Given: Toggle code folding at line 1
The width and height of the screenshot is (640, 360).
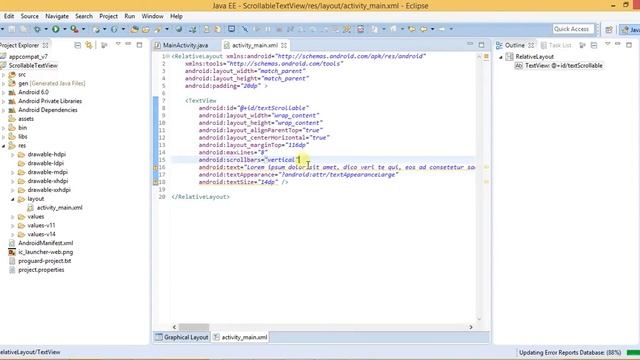Looking at the screenshot, I should (169, 56).
